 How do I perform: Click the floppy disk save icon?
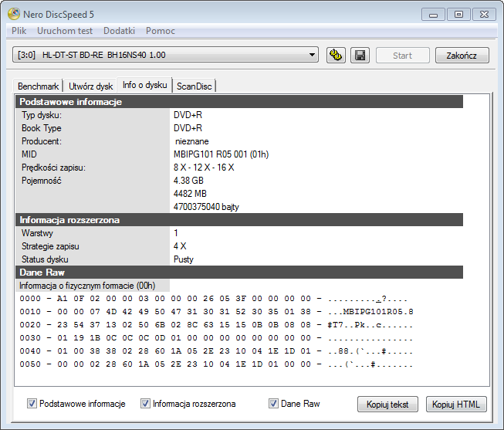360,56
